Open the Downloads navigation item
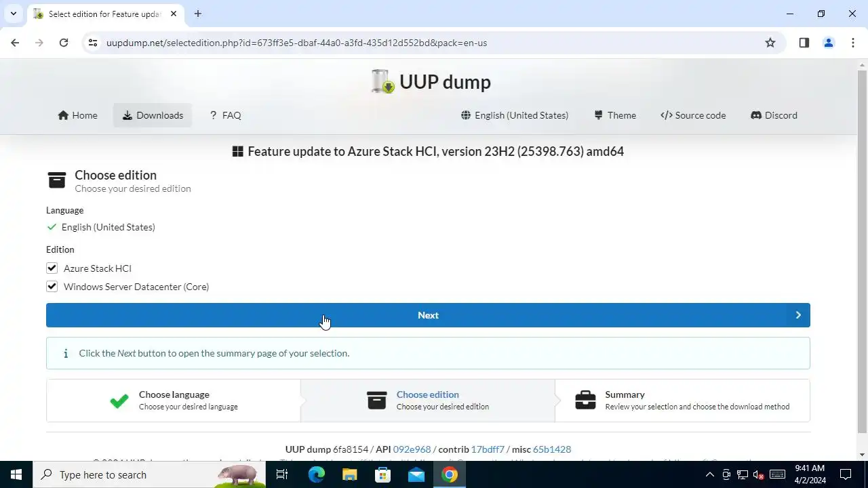The width and height of the screenshot is (868, 488). [x=153, y=115]
